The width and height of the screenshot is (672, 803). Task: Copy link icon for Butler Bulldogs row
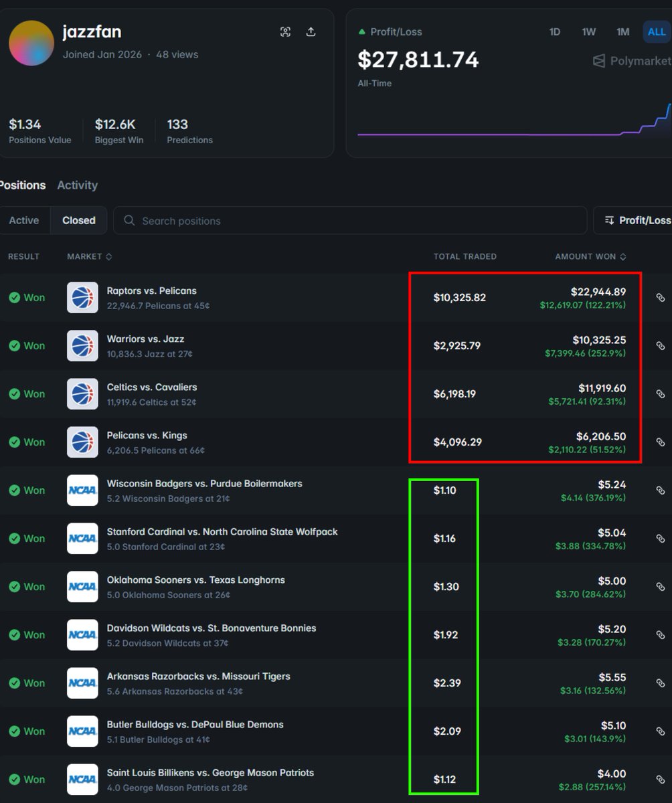click(660, 731)
